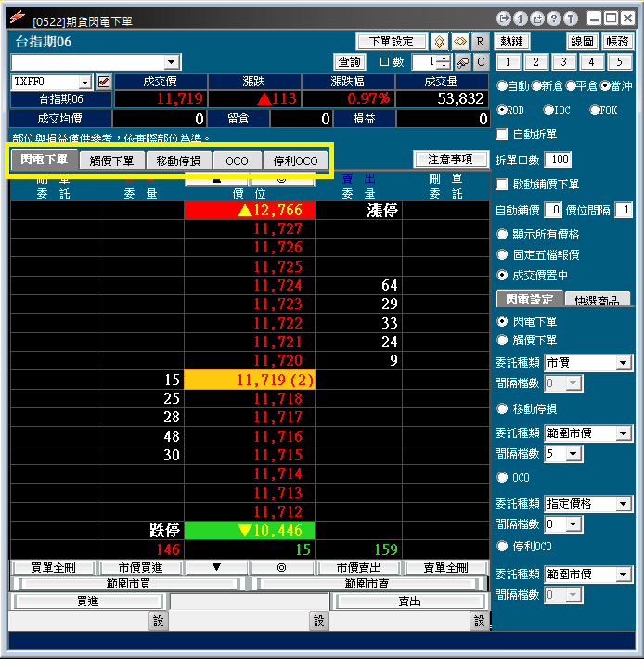Viewport: 644px width, 659px height.
Task: Select the 自動 radio option
Action: (x=502, y=85)
